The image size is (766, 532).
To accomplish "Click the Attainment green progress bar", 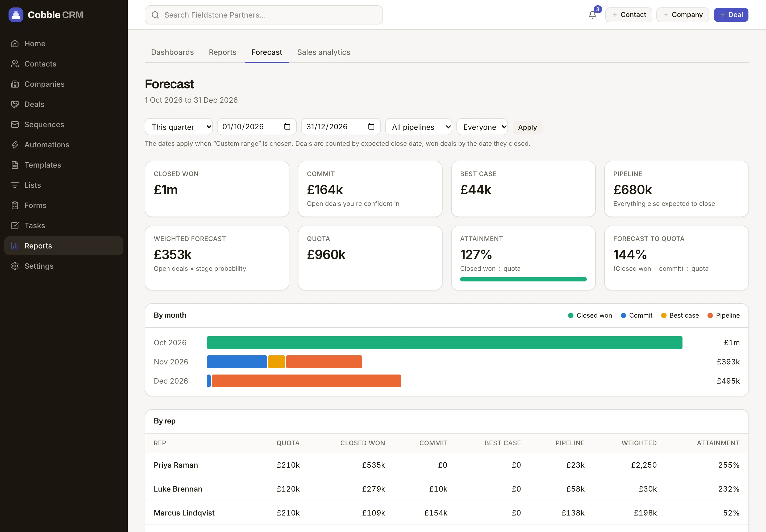I will point(523,279).
